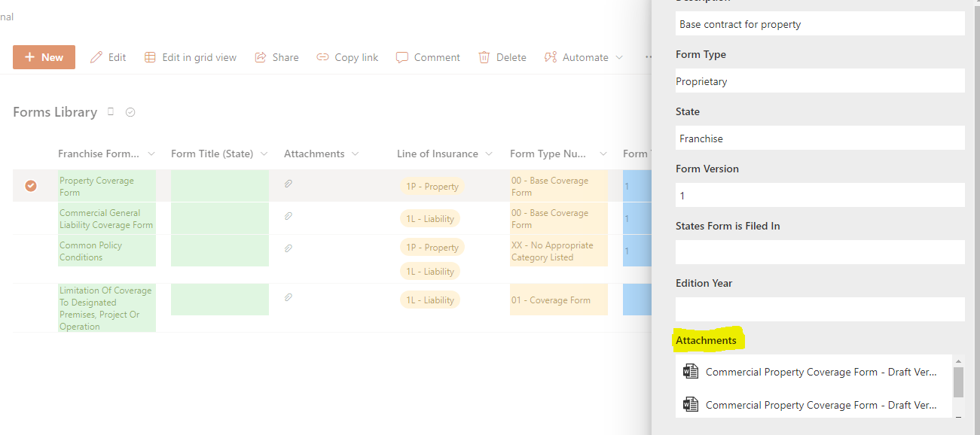Toggle the circled check icon beside Forms Library
This screenshot has width=980, height=435.
pyautogui.click(x=130, y=111)
